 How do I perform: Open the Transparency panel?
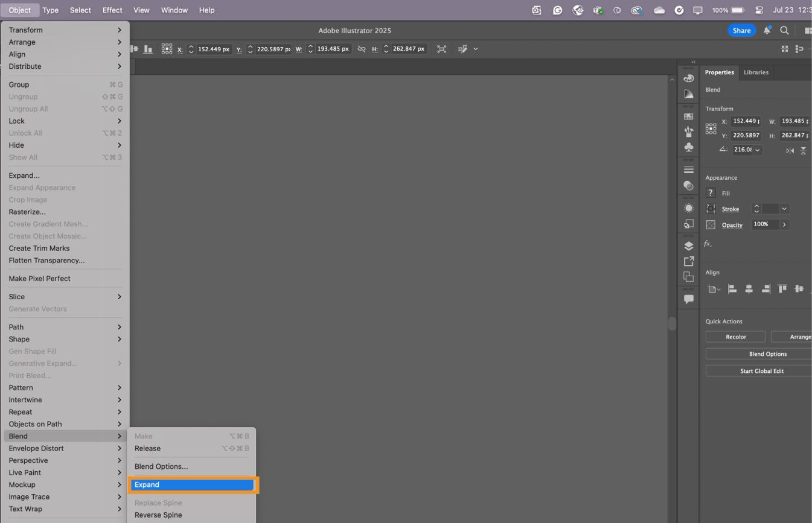point(688,186)
